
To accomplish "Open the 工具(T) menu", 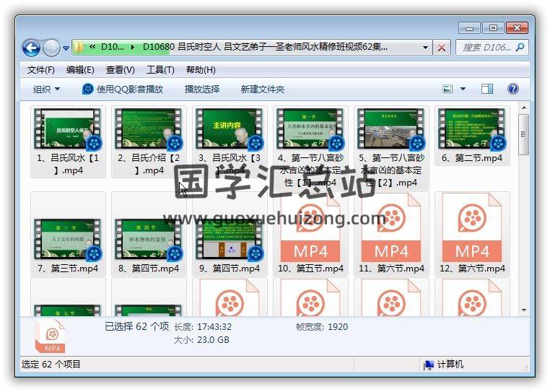I will [160, 70].
